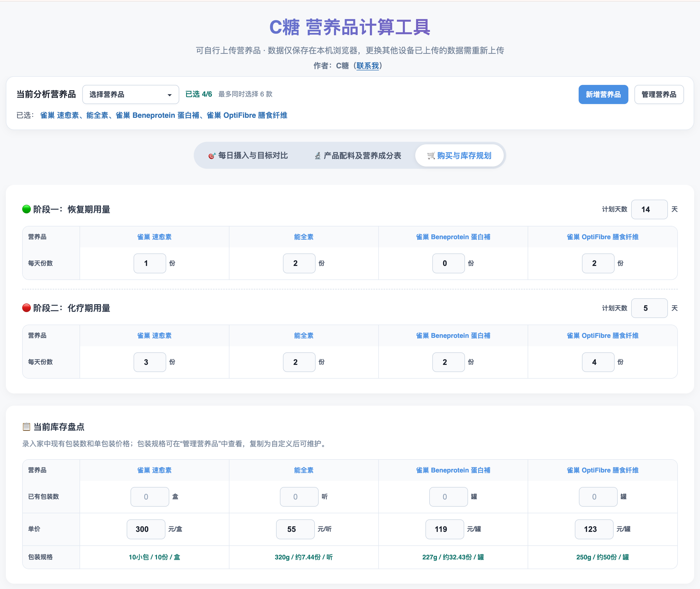Viewport: 700px width, 589px height.
Task: Edit 阶段一 雀巢 速愈素 daily servings field
Action: point(150,263)
